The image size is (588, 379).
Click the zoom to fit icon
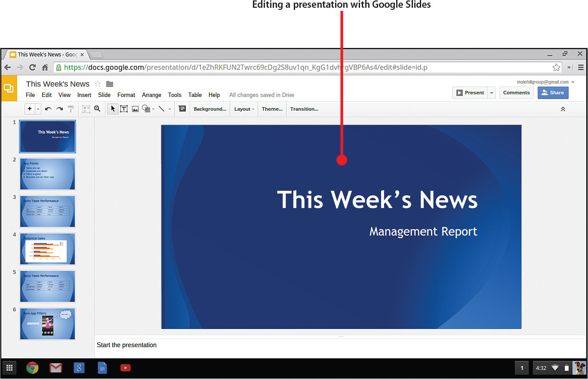(x=86, y=109)
